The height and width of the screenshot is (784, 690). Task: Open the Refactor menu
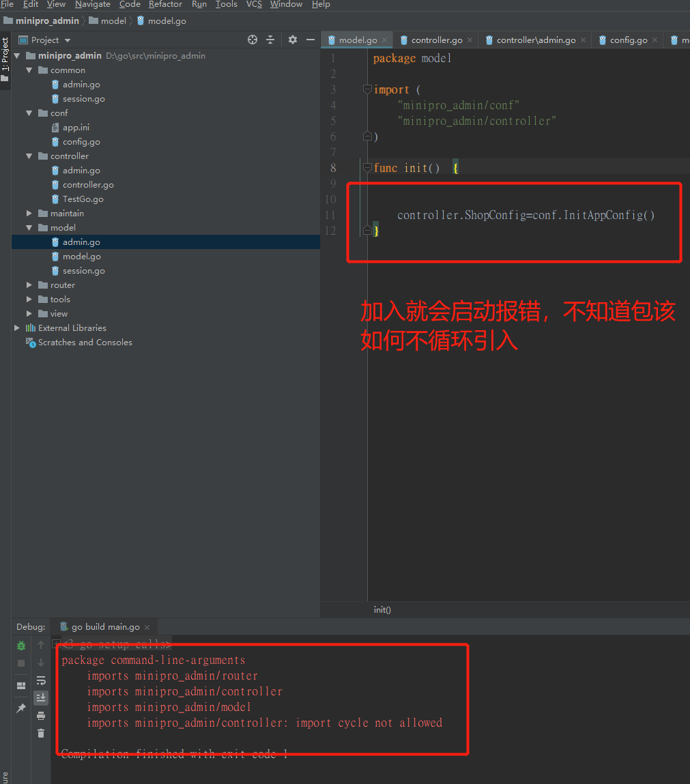(x=165, y=5)
